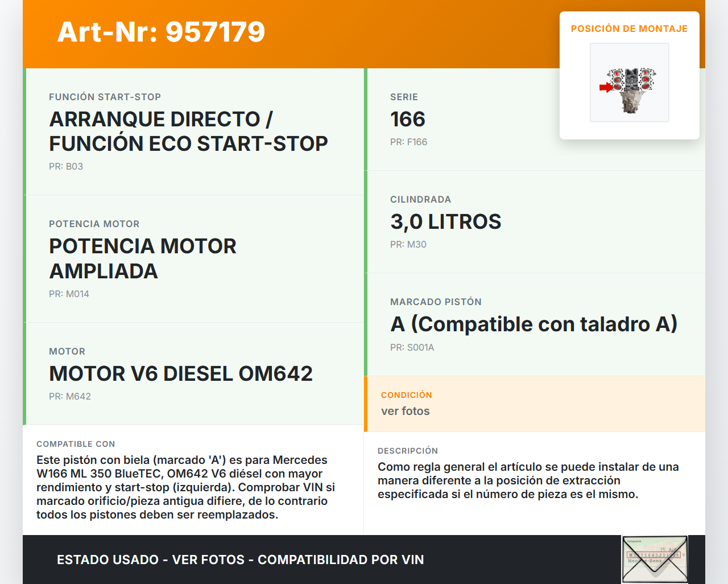Select "ARRANQUE DIRECTO / FUNCIÓN ECO START-STOP" value

tap(189, 131)
